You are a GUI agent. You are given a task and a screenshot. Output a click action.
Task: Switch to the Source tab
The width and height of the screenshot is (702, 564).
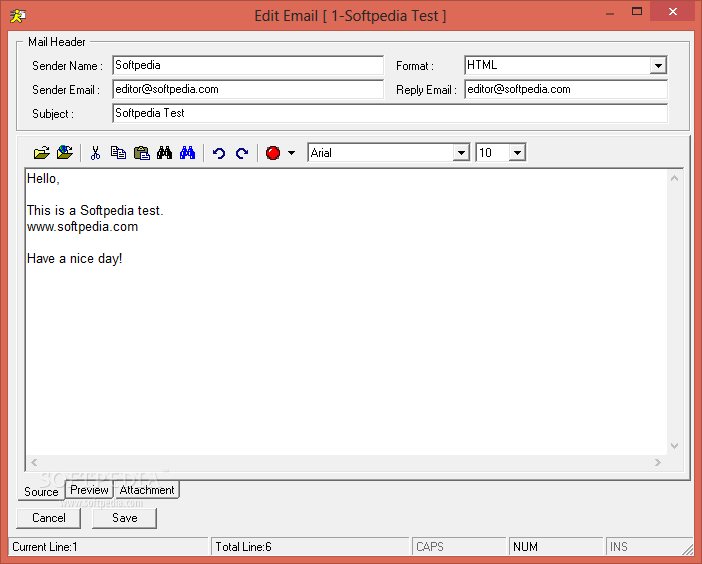click(41, 491)
